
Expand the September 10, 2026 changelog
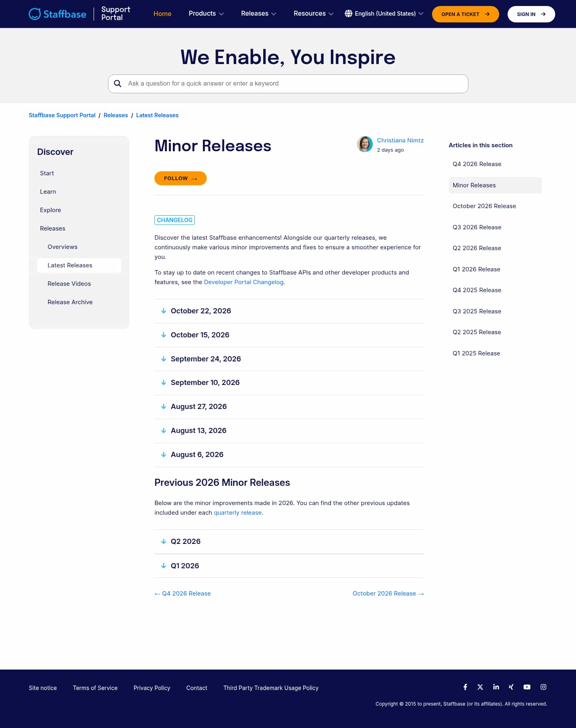[x=289, y=383]
